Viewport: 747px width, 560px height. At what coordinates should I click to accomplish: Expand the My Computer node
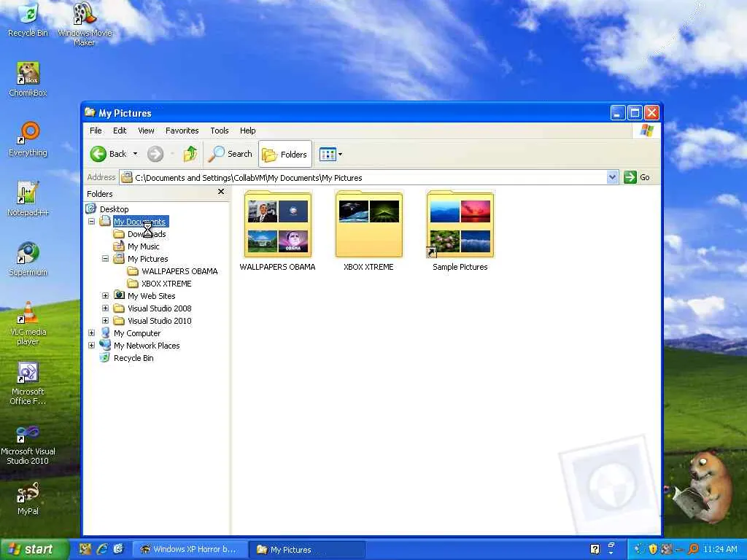[x=91, y=332]
